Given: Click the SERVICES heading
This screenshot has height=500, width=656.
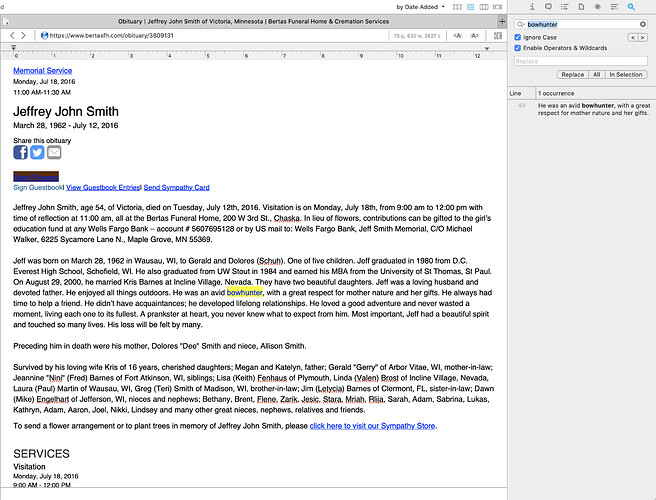Looking at the screenshot, I should pos(41,454).
